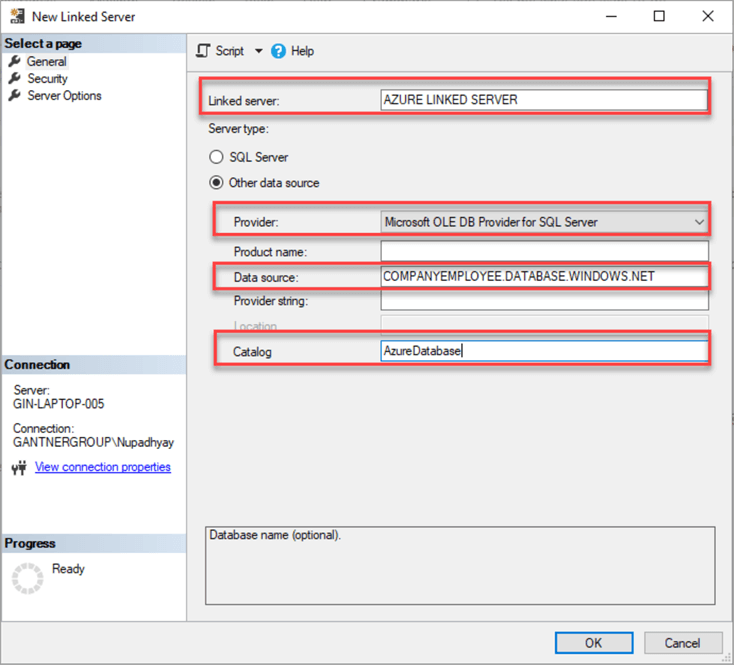Click the connection properties plug icon
This screenshot has width=734, height=665.
(19, 468)
